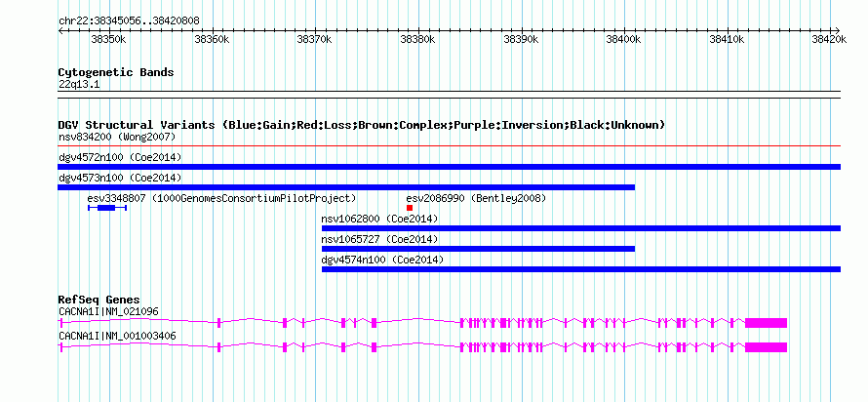This screenshot has height=402, width=868.
Task: Click the first exon of the NM_021096 transcript
Action: (60, 323)
